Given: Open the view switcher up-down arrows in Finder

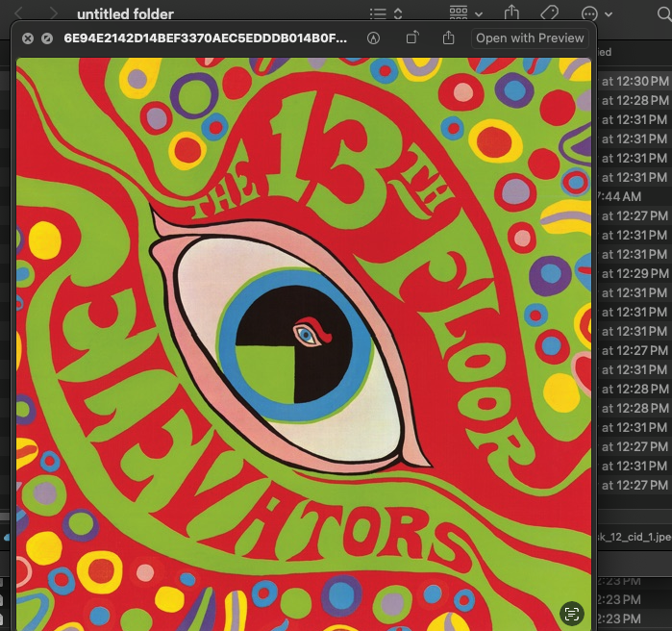Looking at the screenshot, I should pyautogui.click(x=398, y=13).
